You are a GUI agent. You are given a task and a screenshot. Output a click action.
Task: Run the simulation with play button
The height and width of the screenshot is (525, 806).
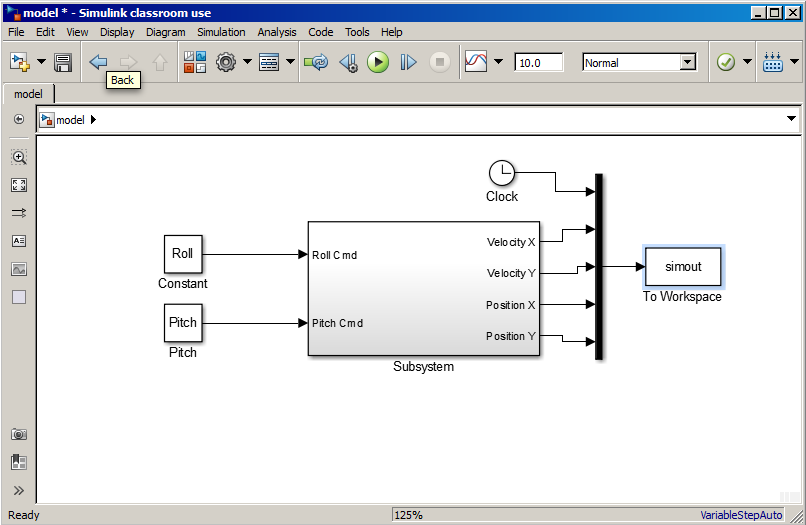pos(378,62)
